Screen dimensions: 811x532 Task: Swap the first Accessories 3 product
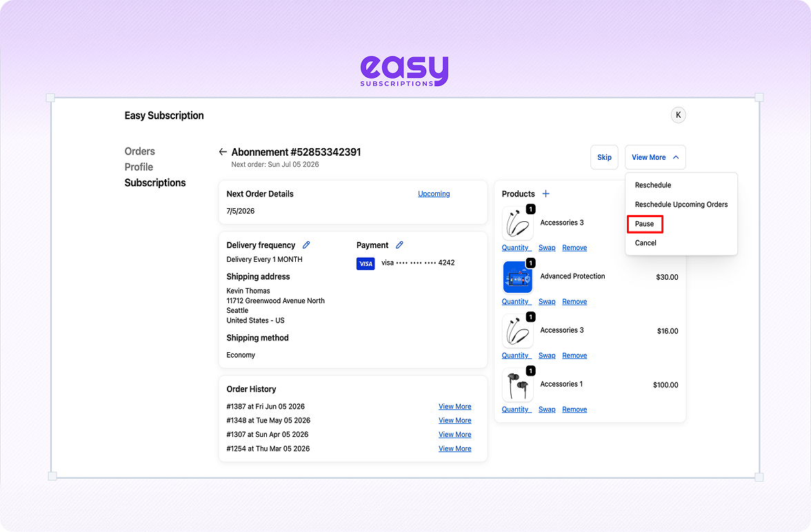click(547, 247)
